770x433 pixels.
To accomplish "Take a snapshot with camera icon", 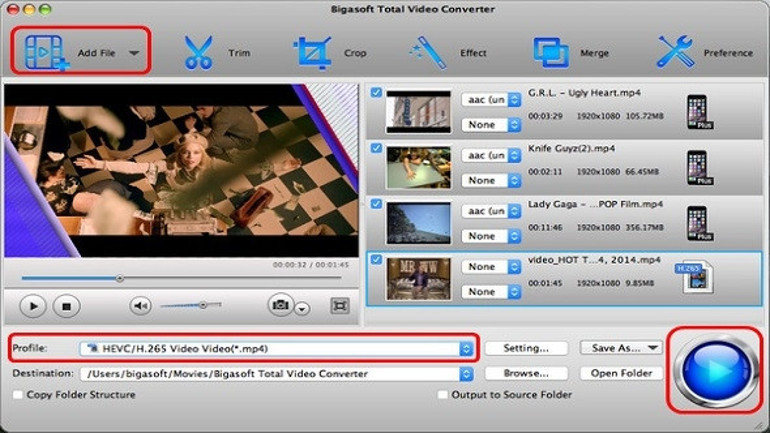I will tap(280, 305).
